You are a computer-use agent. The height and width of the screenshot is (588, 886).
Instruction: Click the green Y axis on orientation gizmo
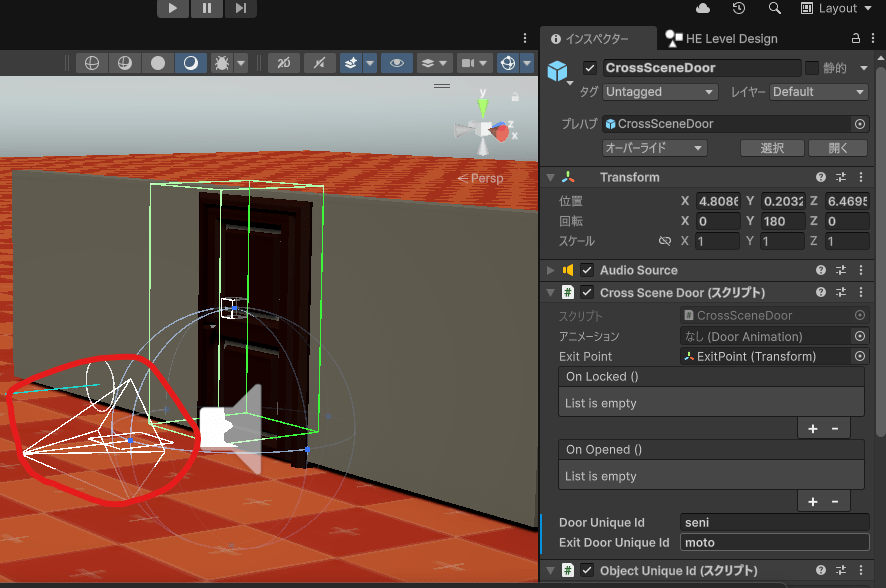point(483,106)
